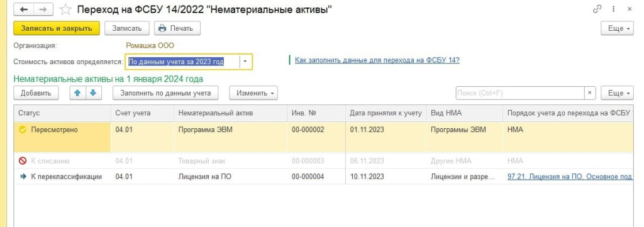Go back with the left arrow button
The image size is (644, 227).
pyautogui.click(x=24, y=10)
